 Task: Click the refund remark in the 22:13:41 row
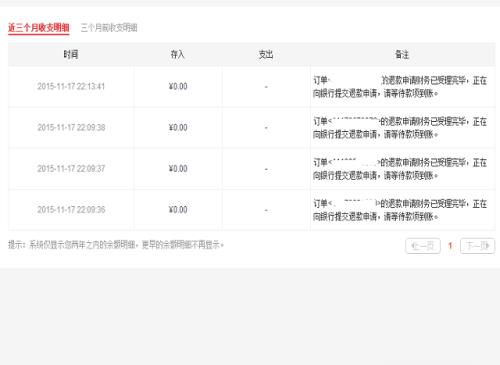400,87
